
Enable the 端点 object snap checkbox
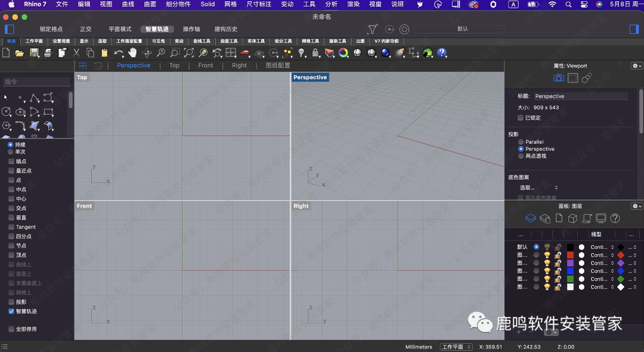(x=11, y=161)
